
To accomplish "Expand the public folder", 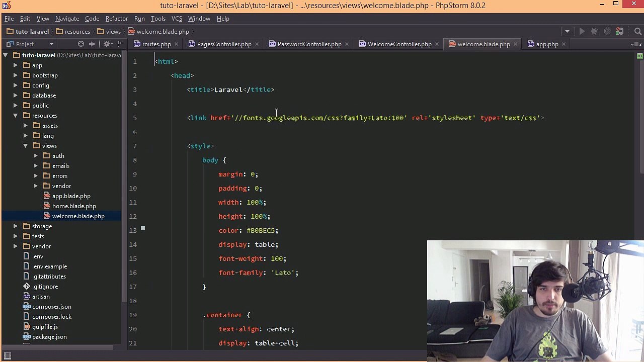I will (15, 106).
